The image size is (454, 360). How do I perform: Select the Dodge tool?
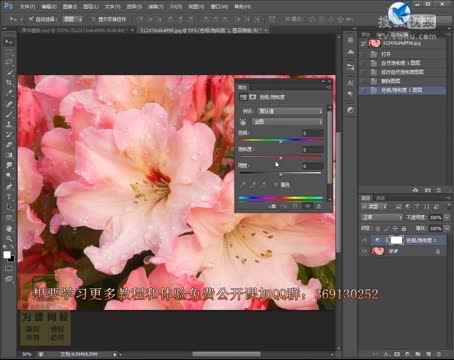pyautogui.click(x=9, y=176)
